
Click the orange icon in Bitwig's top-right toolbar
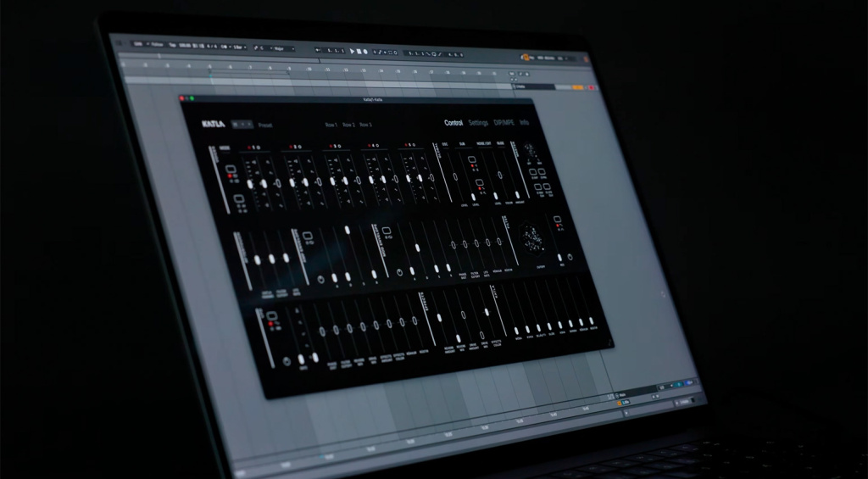click(x=525, y=57)
